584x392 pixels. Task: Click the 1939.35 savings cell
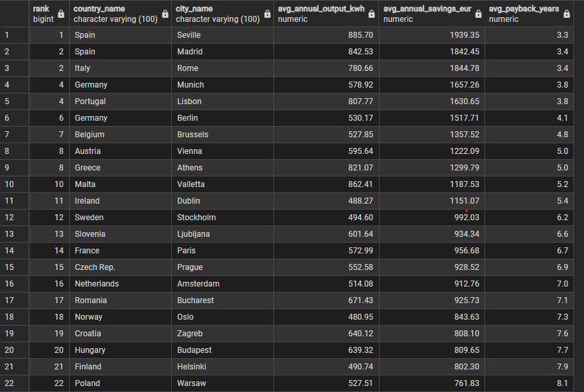coord(431,35)
